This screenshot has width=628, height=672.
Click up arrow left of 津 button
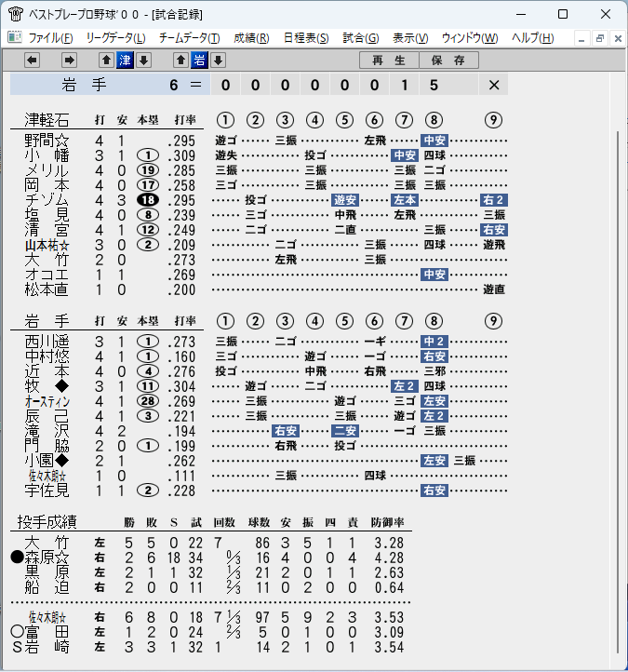pyautogui.click(x=107, y=60)
